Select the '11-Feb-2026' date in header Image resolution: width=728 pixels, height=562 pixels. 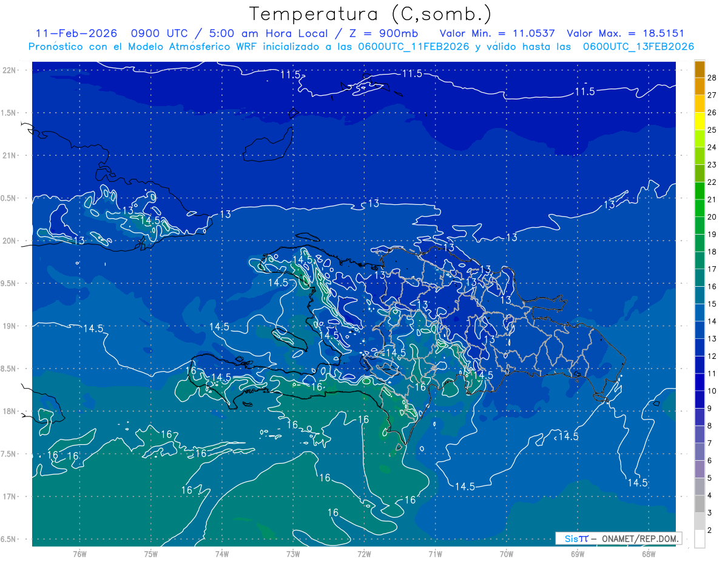coord(76,33)
